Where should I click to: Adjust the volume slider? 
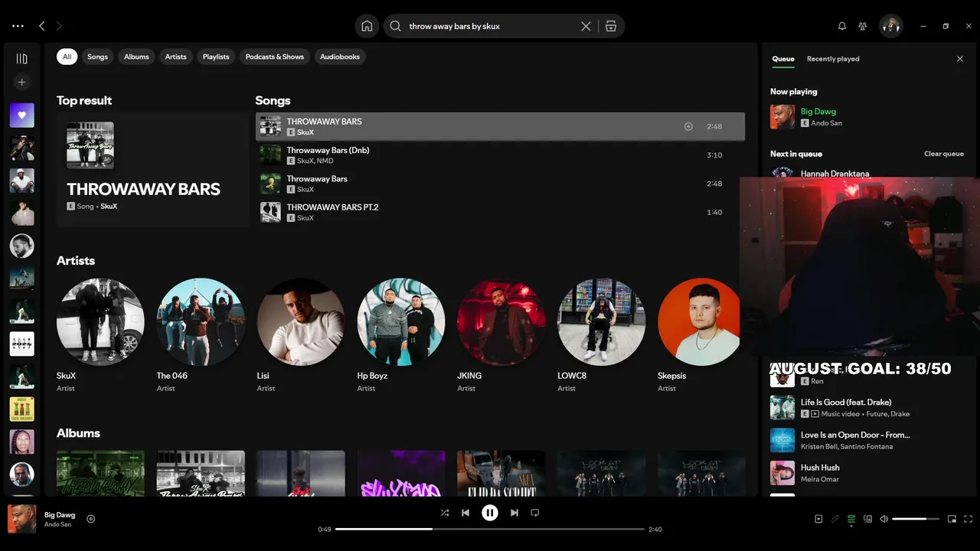point(916,519)
